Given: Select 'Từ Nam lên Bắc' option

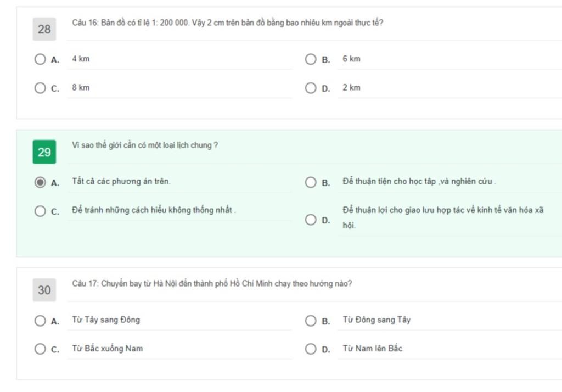Looking at the screenshot, I should (x=311, y=349).
